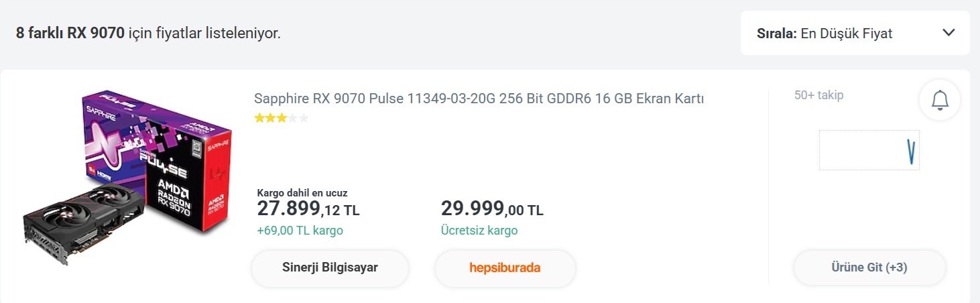Click the +69,00 TL kargo text
Screen dimensions: 980x303
tap(300, 231)
